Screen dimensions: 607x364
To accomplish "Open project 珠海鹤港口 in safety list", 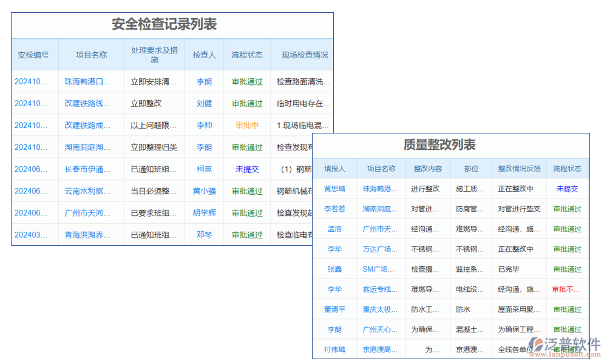I will click(x=89, y=81).
